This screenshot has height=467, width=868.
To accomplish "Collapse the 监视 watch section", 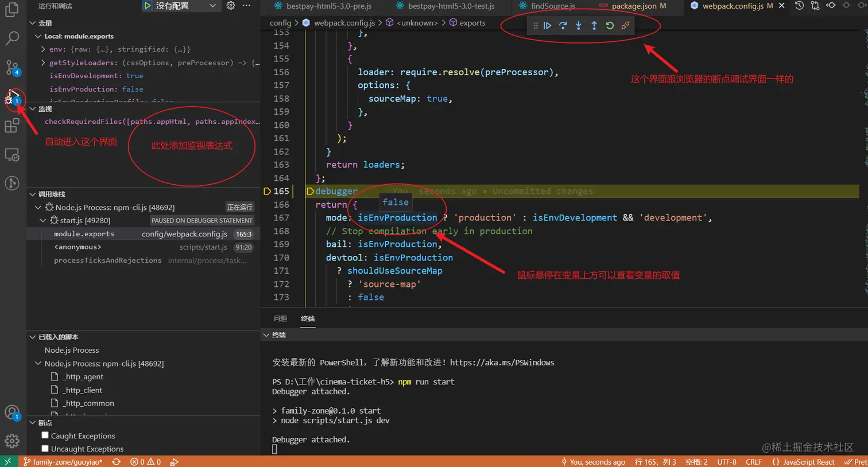I will [x=33, y=108].
